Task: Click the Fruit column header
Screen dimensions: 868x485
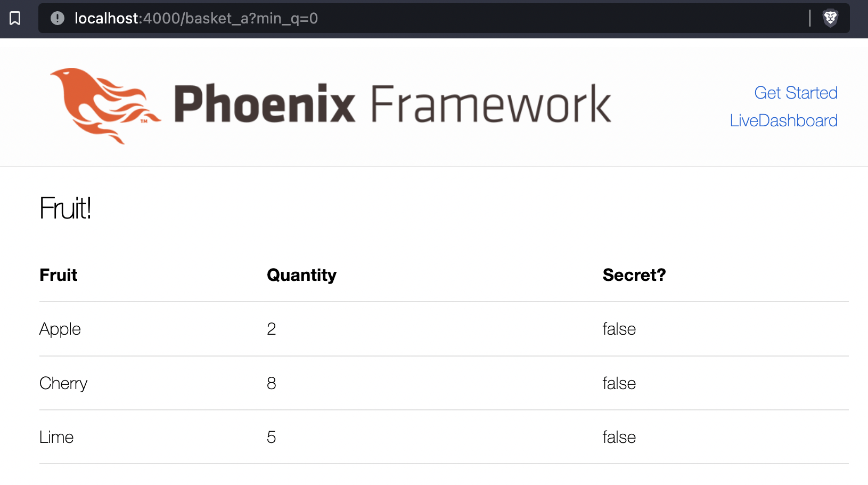Action: (x=59, y=275)
